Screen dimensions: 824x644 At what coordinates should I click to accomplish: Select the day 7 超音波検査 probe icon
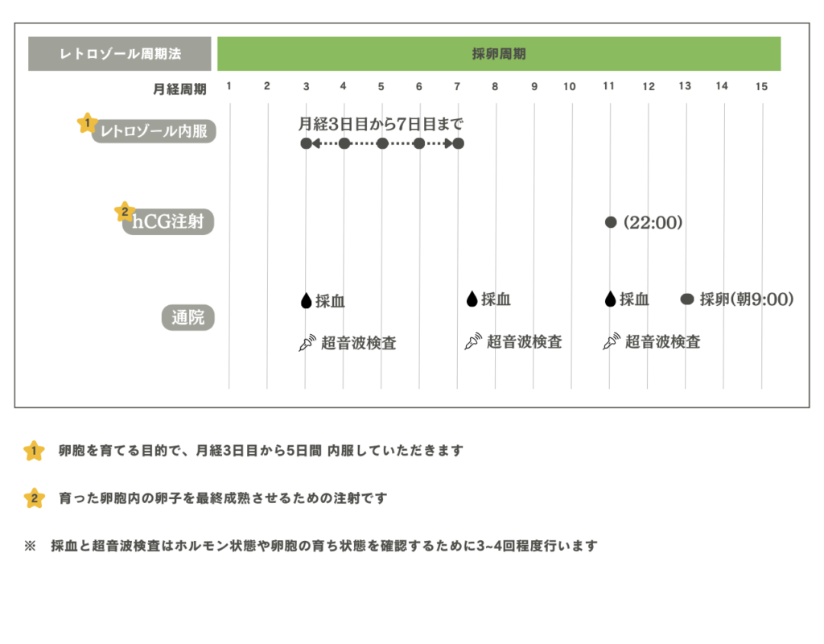click(472, 341)
